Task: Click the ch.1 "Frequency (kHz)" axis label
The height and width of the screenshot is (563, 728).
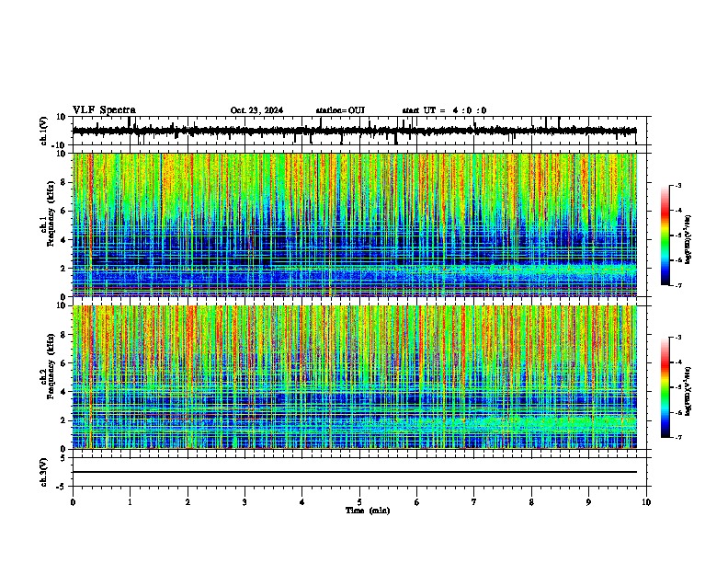Action: point(51,213)
